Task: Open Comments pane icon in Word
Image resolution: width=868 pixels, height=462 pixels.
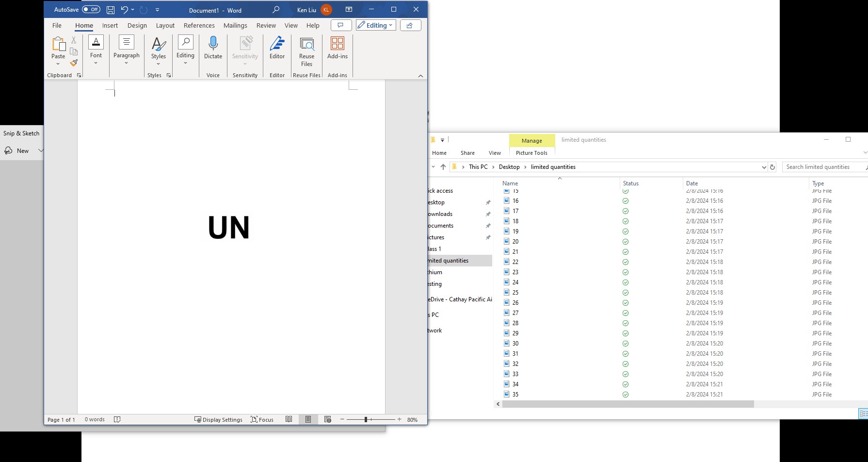Action: point(341,25)
